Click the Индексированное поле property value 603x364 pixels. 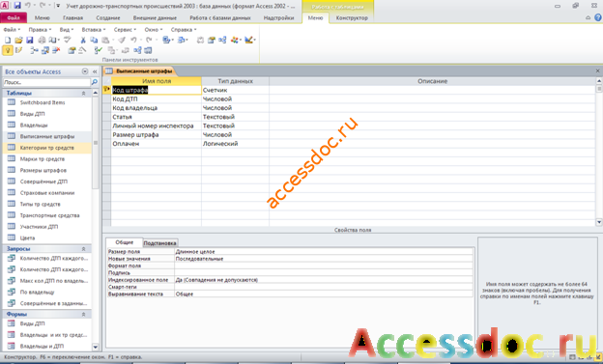(x=324, y=280)
